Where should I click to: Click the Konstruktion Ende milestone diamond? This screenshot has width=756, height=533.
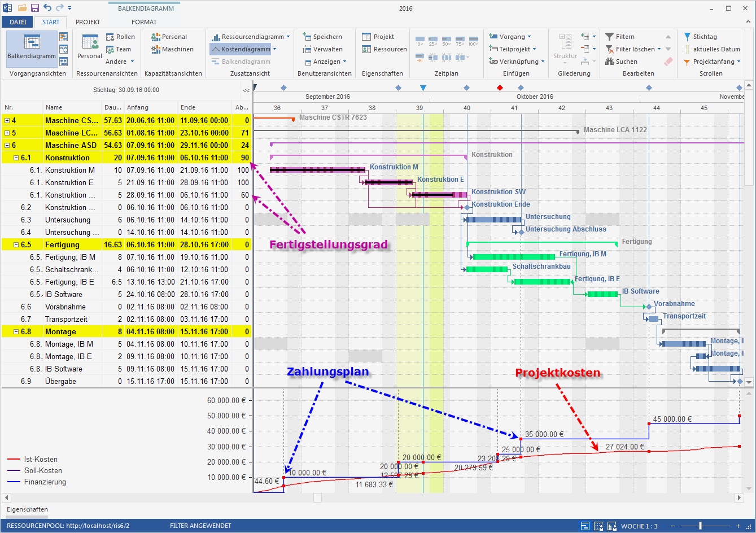[x=467, y=207]
